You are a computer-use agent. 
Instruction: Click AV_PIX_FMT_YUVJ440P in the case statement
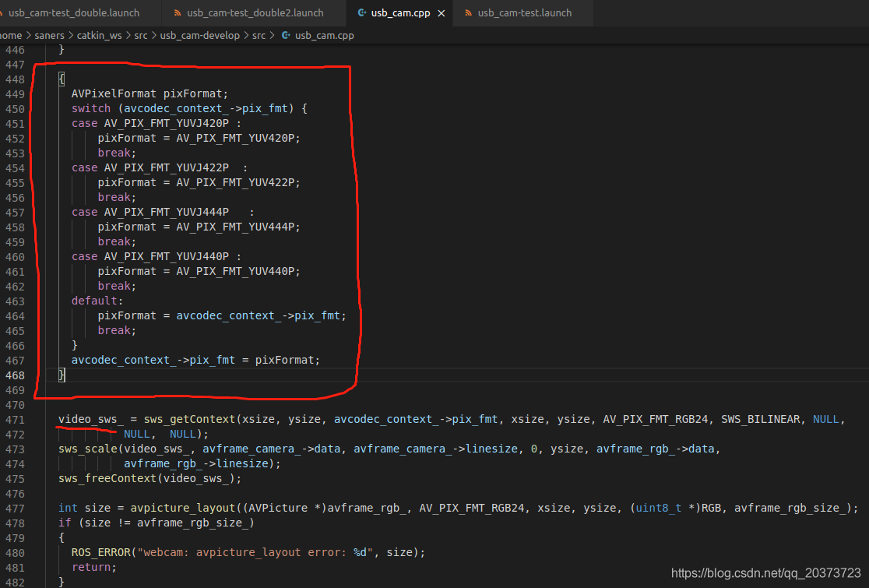pos(167,256)
